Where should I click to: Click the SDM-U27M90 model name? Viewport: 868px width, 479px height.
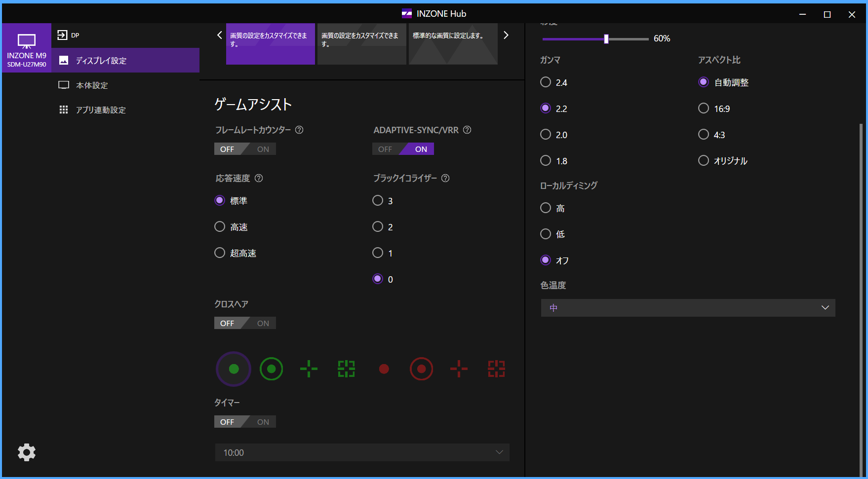[27, 65]
